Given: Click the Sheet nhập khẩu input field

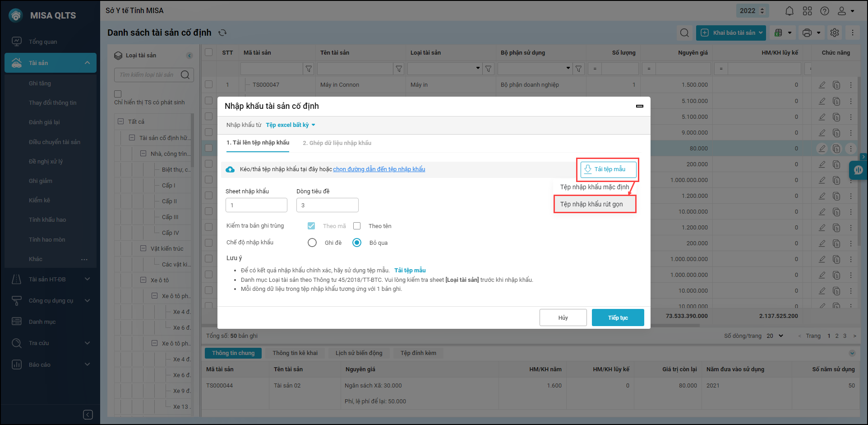Looking at the screenshot, I should [x=256, y=205].
